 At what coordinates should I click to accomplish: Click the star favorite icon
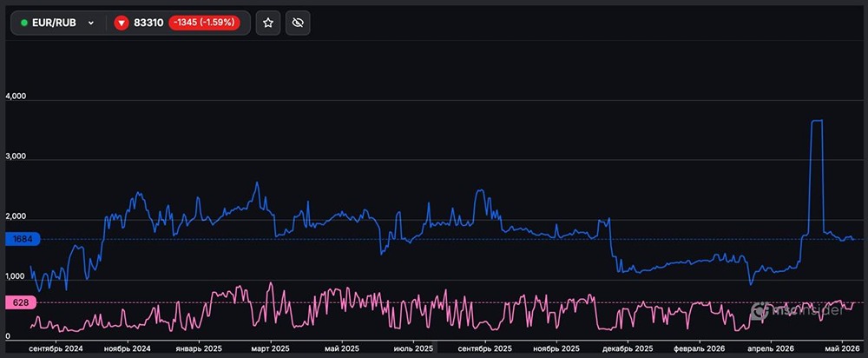coord(268,23)
